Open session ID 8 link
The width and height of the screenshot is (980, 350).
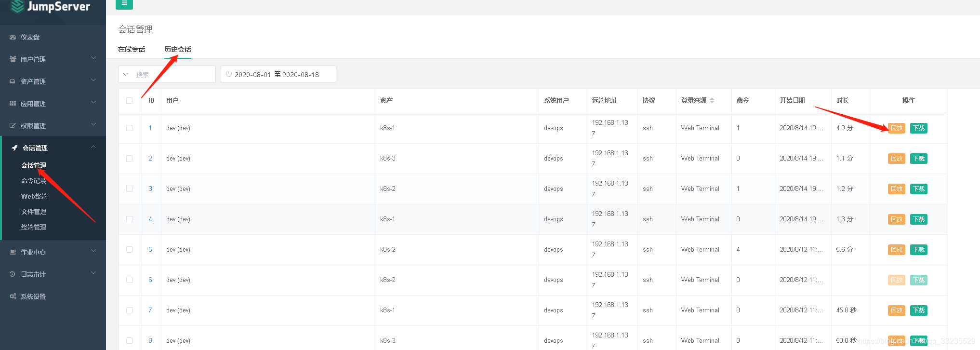click(x=150, y=341)
